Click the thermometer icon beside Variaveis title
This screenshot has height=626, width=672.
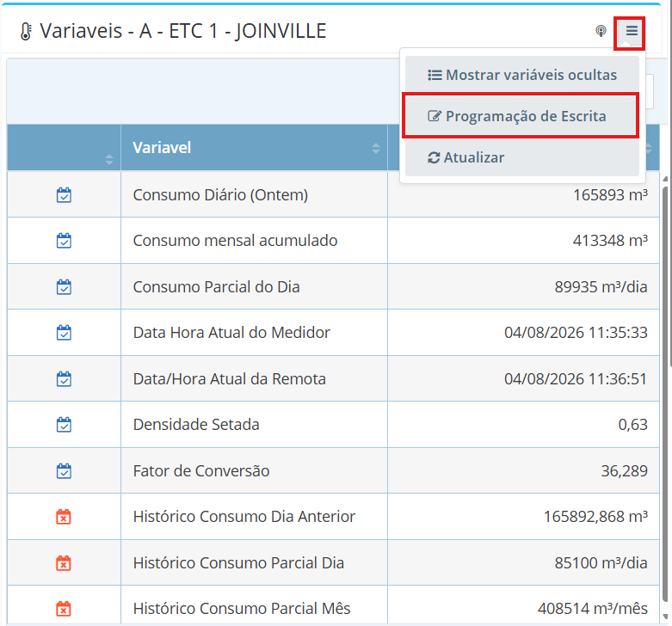[26, 31]
